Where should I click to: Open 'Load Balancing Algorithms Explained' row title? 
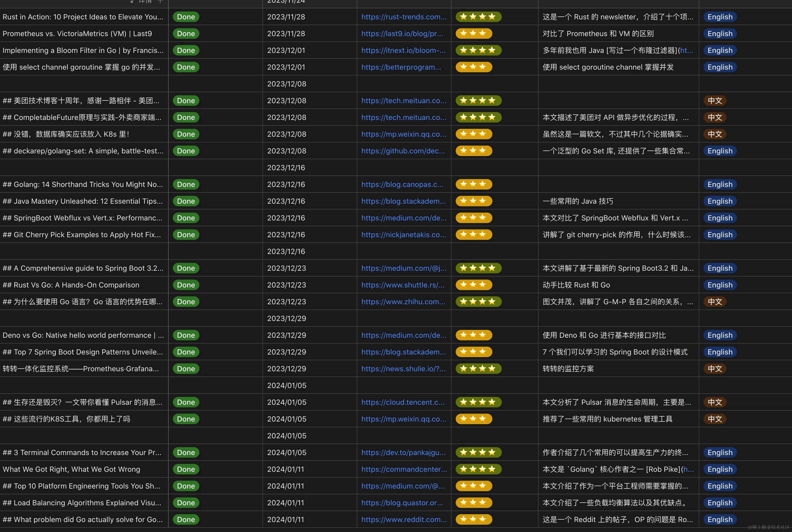82,503
